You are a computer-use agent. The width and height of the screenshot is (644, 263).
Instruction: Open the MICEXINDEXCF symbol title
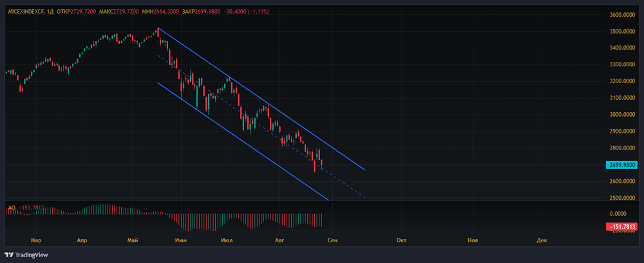point(25,12)
